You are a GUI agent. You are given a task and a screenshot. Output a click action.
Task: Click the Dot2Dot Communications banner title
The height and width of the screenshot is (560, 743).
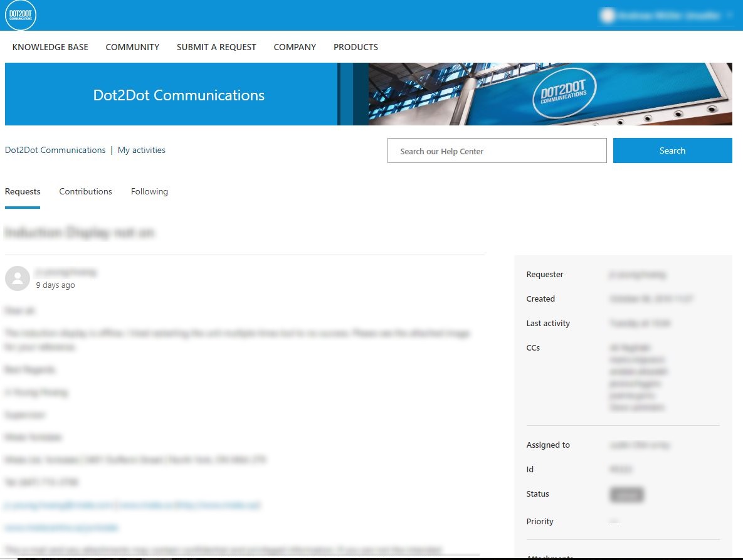(x=179, y=95)
